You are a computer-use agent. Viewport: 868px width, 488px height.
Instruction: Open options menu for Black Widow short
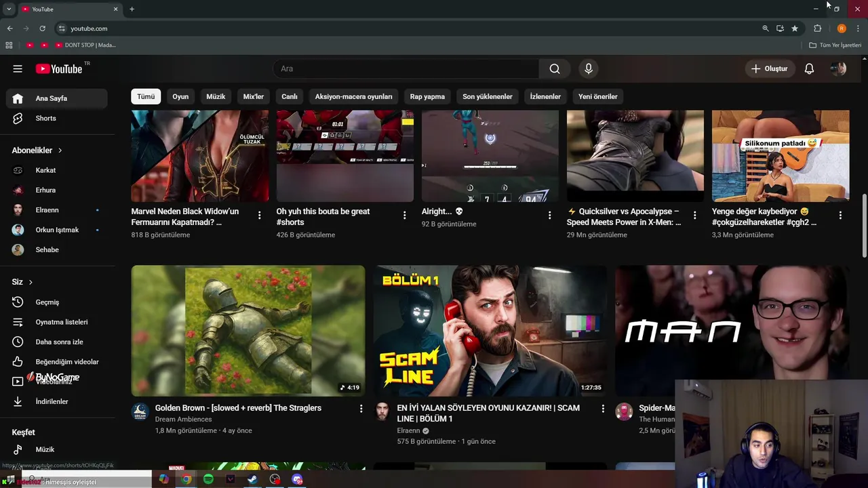[259, 216]
